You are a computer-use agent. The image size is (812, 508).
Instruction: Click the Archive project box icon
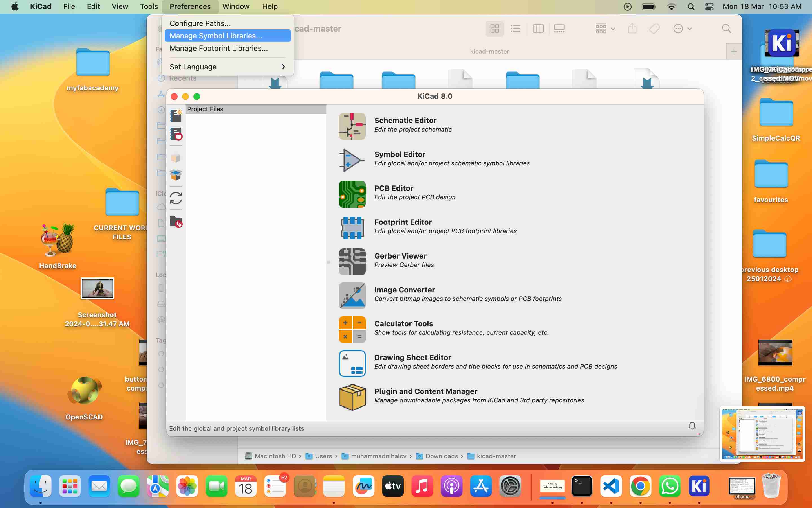[x=176, y=158]
